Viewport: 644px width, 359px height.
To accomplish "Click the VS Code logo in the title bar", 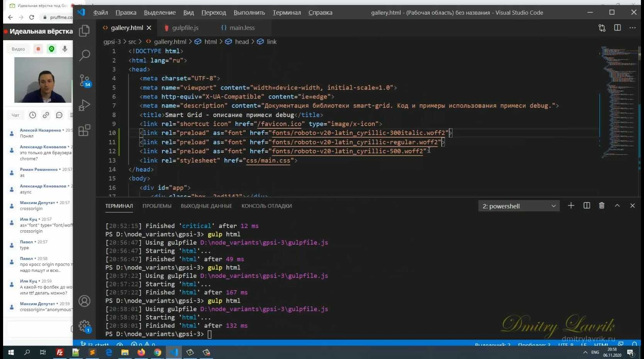I will coord(81,12).
